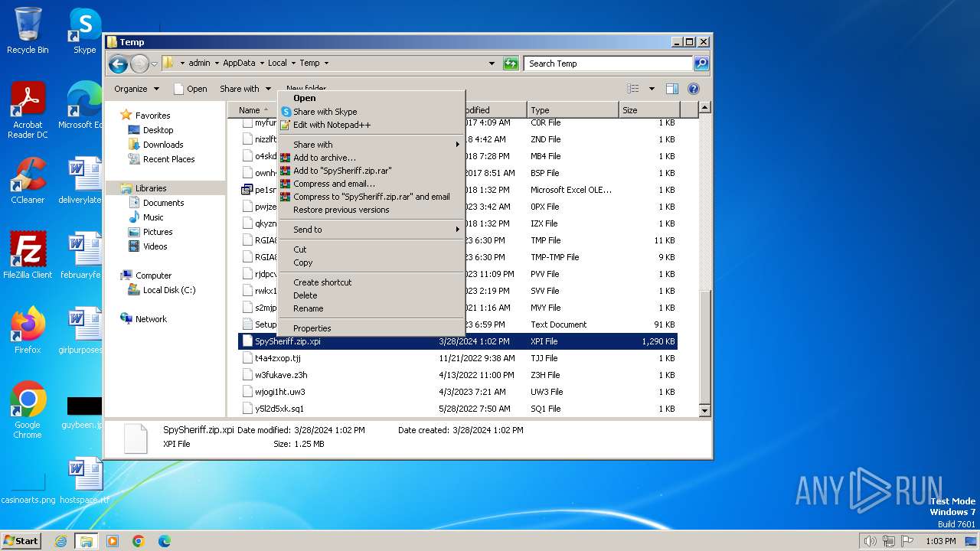Expand the Send to submenu

tap(371, 230)
